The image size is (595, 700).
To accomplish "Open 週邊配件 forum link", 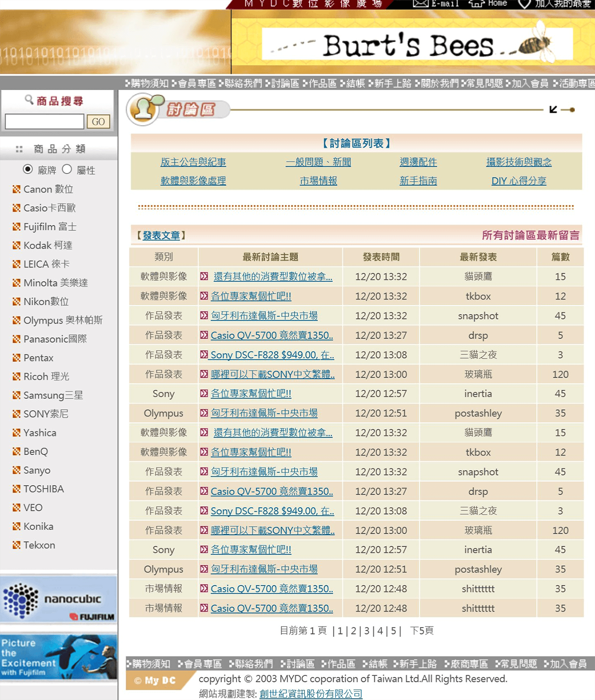I will coord(418,162).
